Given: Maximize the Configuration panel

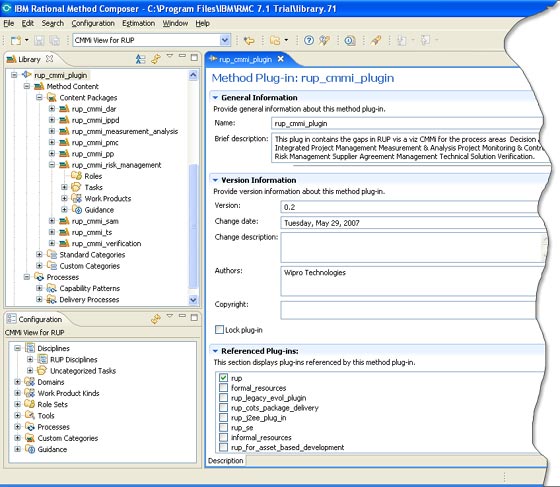Looking at the screenshot, I should [x=194, y=317].
